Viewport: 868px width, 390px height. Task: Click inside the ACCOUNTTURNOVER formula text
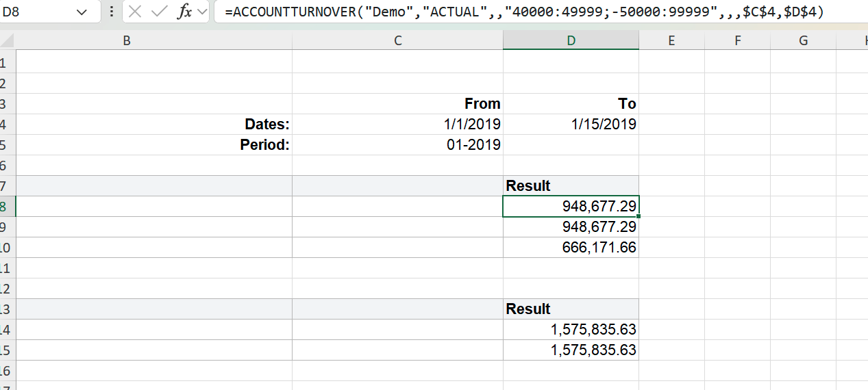click(524, 12)
